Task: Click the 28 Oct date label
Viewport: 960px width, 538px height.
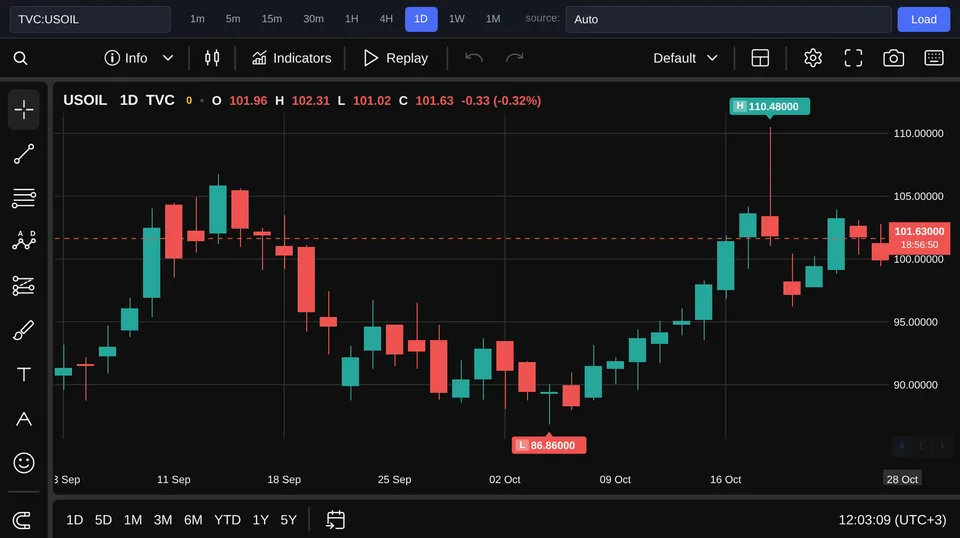Action: pyautogui.click(x=902, y=479)
